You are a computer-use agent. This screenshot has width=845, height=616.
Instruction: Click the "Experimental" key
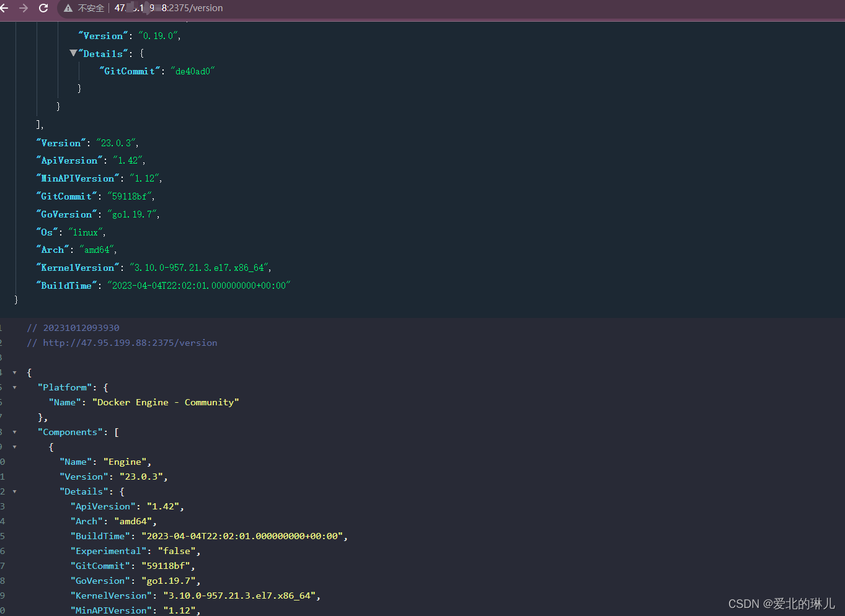click(108, 551)
